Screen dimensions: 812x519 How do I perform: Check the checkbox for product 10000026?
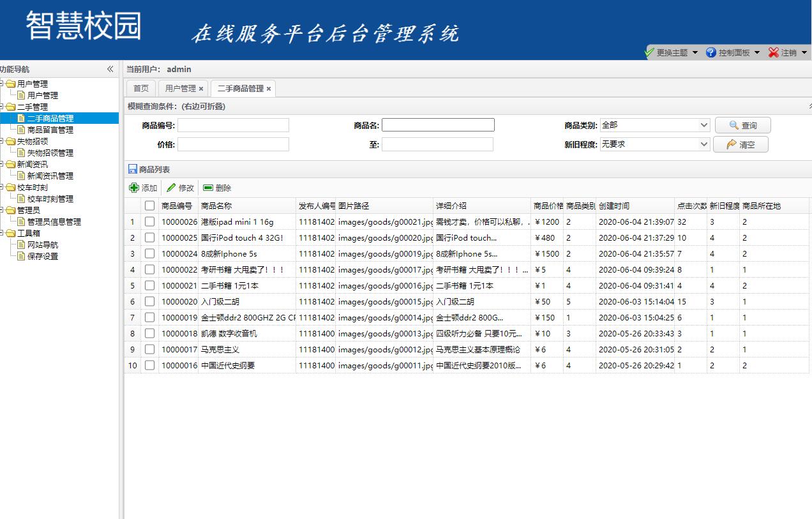pos(151,222)
